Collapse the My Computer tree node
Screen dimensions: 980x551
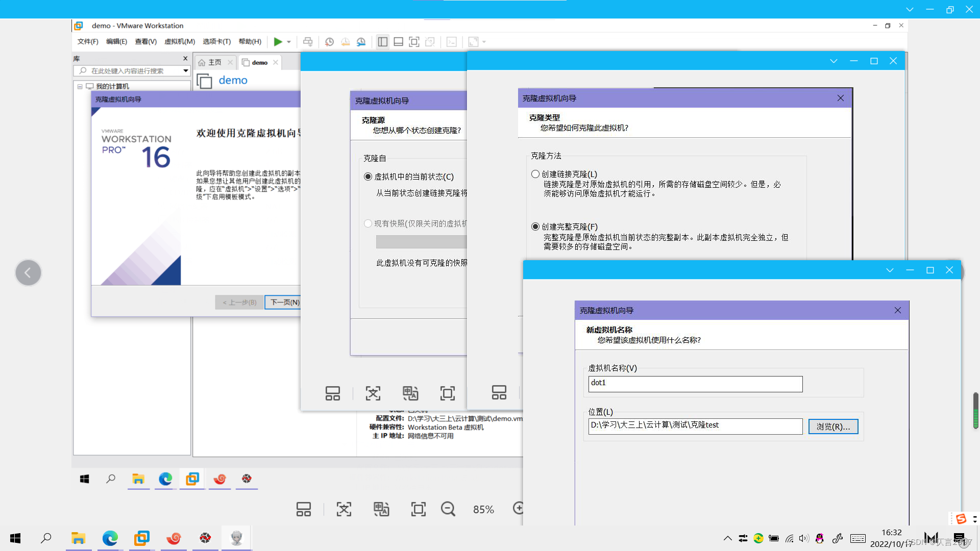pyautogui.click(x=80, y=86)
